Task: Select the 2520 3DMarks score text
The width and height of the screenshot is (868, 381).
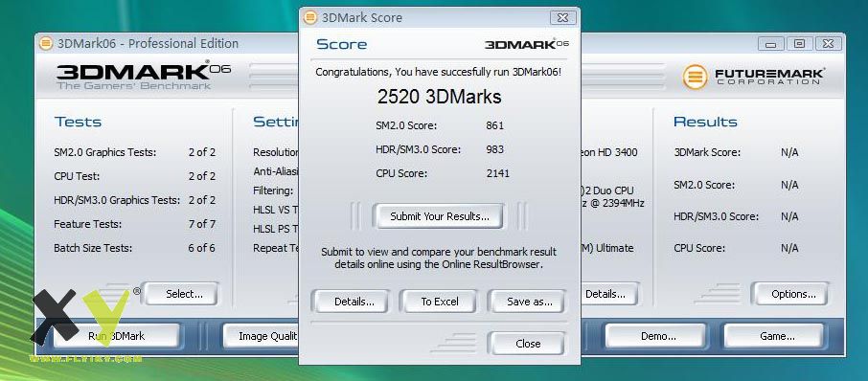Action: (x=439, y=97)
